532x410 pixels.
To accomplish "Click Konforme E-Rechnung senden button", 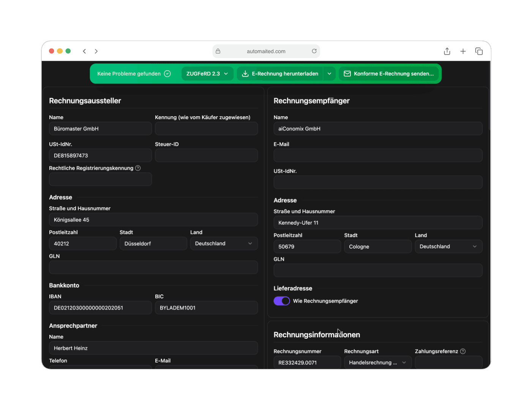I will [x=389, y=74].
